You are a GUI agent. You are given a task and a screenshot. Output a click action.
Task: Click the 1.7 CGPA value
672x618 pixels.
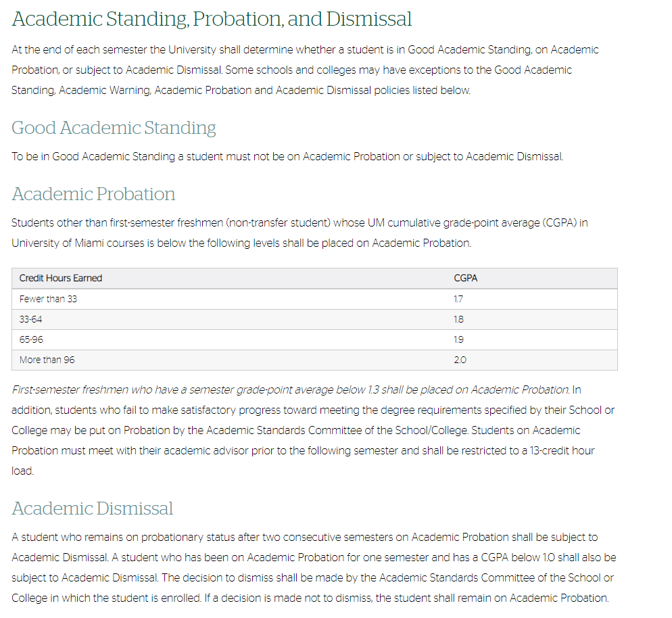click(x=458, y=299)
